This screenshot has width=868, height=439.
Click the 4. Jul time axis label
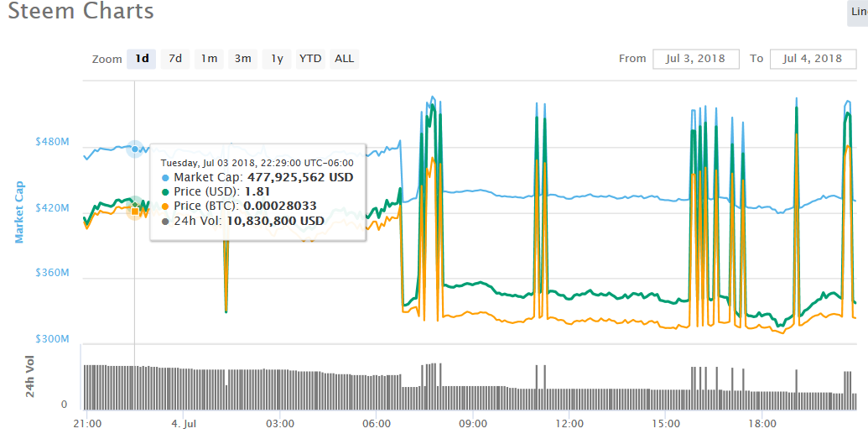[184, 424]
